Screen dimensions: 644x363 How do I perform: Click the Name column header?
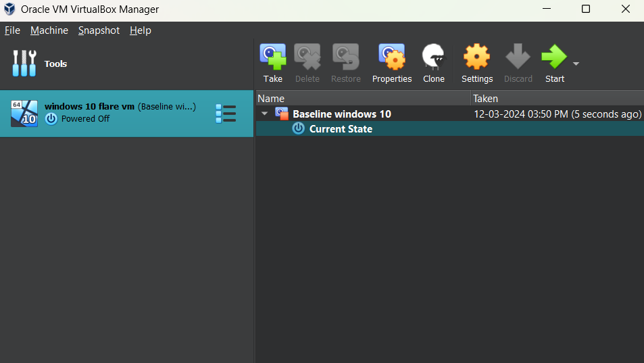coord(363,99)
